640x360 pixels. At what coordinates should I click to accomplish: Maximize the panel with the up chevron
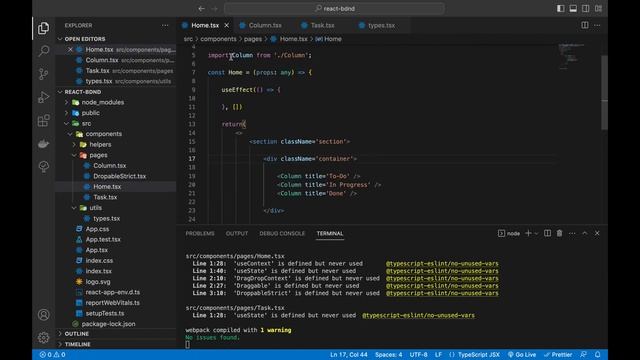pyautogui.click(x=584, y=233)
